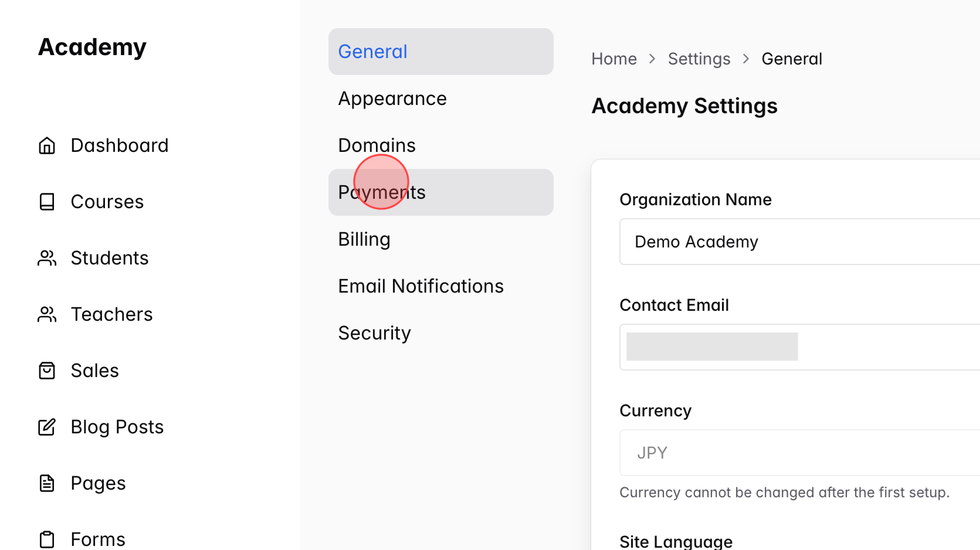The width and height of the screenshot is (980, 550).
Task: Open the Billing settings section
Action: (364, 239)
